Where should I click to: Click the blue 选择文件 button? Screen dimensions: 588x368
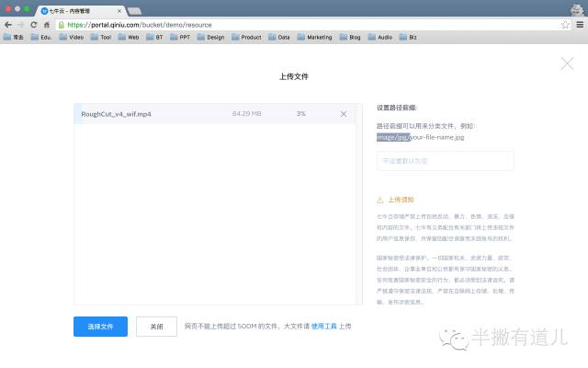(x=100, y=327)
